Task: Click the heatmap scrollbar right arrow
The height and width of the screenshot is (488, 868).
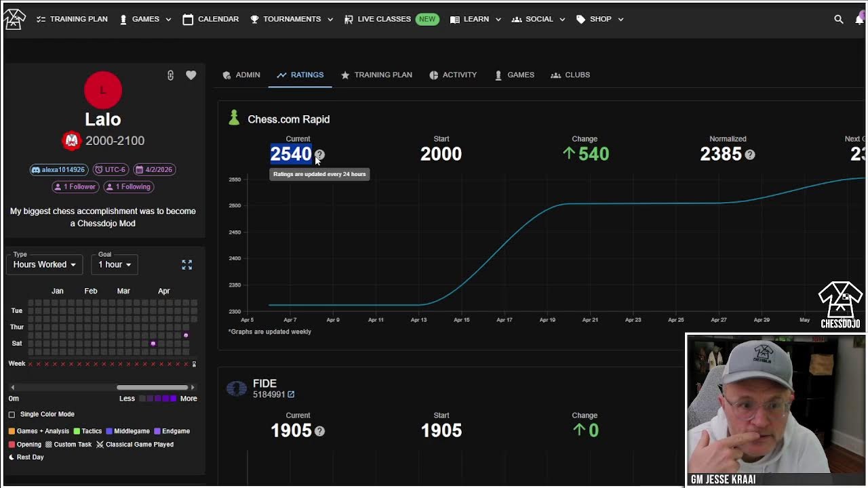Action: click(x=192, y=388)
